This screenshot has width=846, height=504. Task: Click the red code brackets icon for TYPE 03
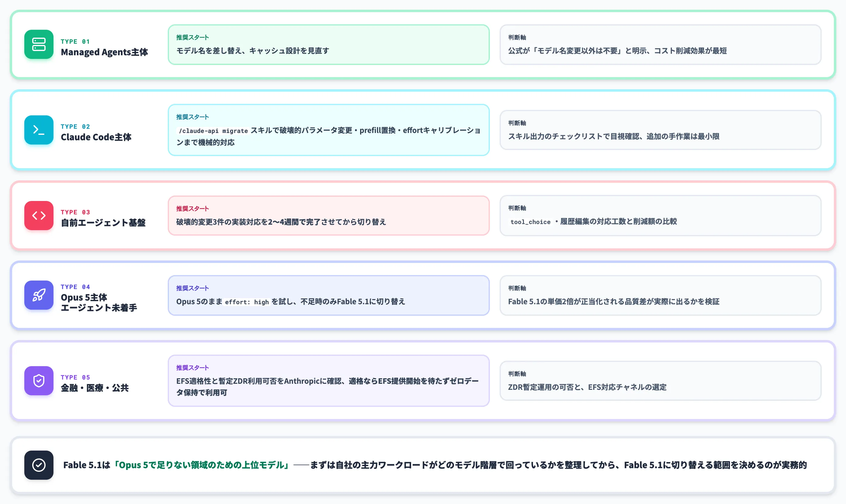click(39, 215)
